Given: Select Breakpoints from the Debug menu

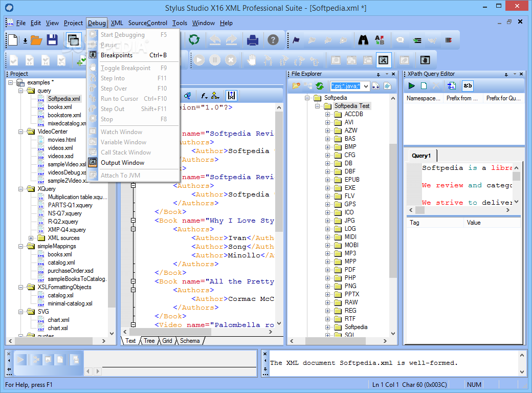Looking at the screenshot, I should tap(116, 55).
